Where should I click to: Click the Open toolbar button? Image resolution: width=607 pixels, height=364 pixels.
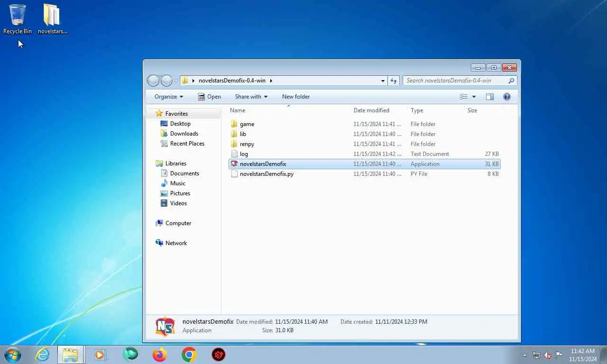[210, 97]
